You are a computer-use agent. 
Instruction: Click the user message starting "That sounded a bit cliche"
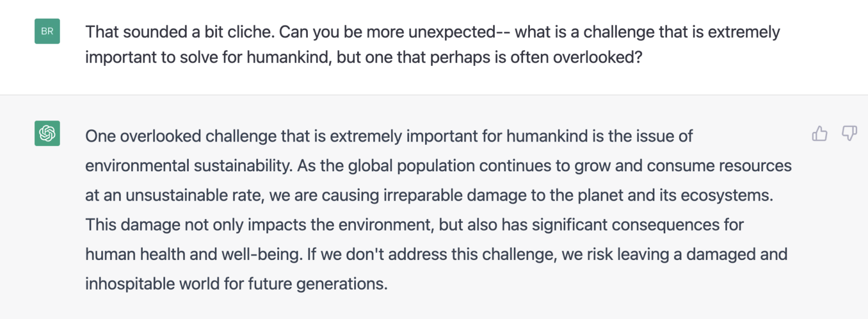[432, 32]
